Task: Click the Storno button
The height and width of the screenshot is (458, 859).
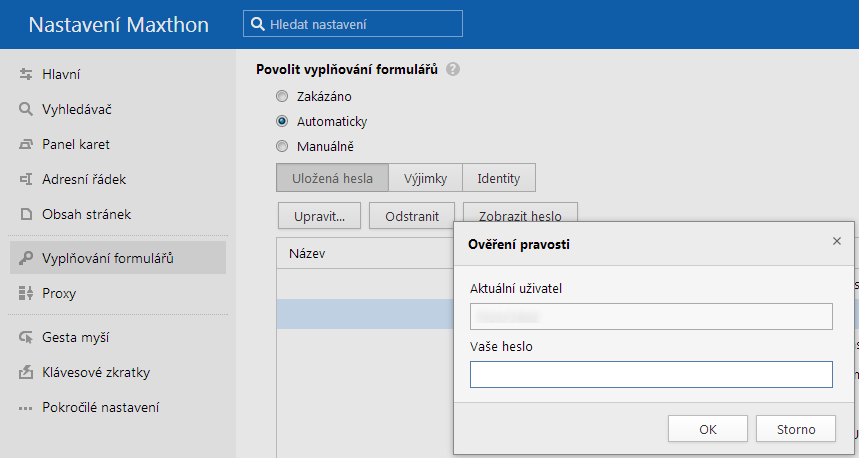Action: 795,429
